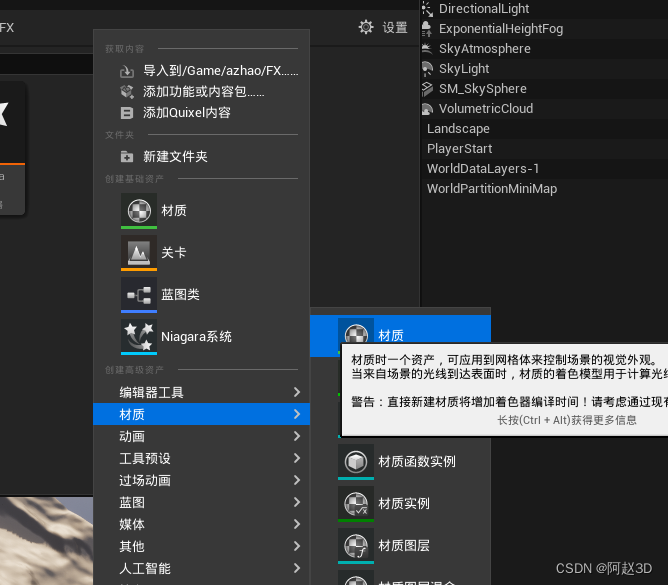Choose 添加Quixel内容 menu entry
This screenshot has width=668, height=585.
(x=202, y=113)
